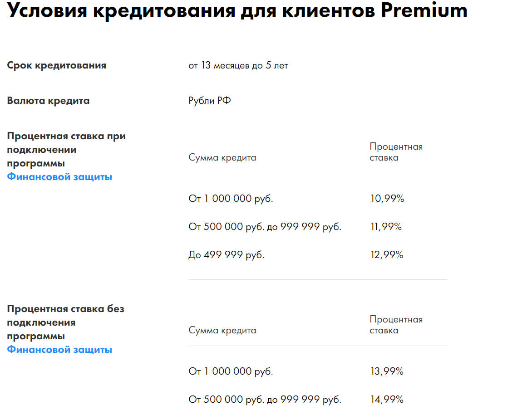The image size is (532, 410).
Task: Click the second table's "Процентная ставка" column header
Action: point(396,325)
